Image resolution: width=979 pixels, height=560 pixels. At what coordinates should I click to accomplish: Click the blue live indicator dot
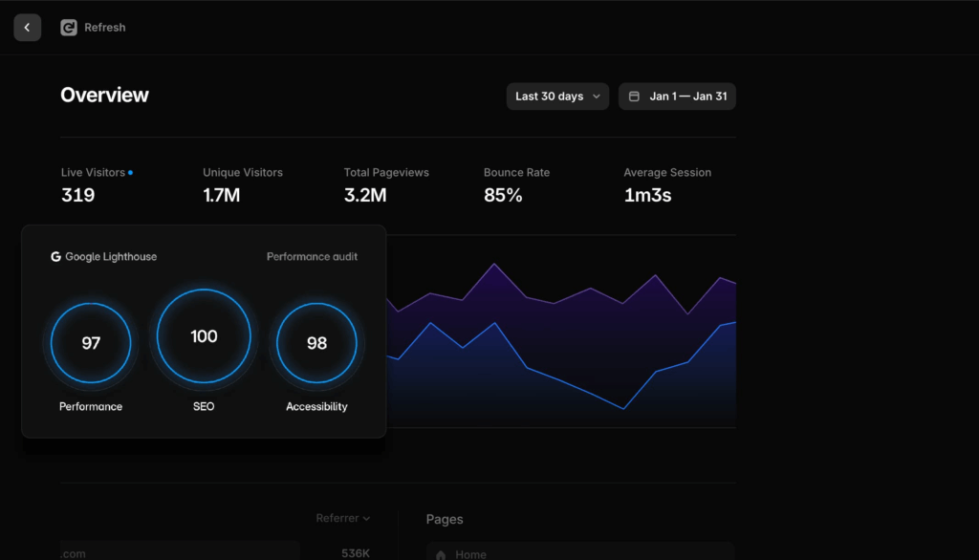[x=131, y=173]
